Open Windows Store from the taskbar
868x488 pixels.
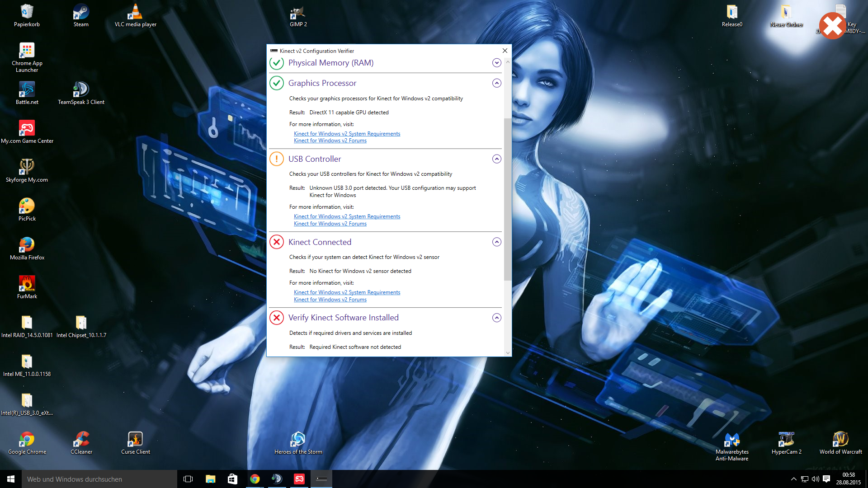tap(232, 479)
